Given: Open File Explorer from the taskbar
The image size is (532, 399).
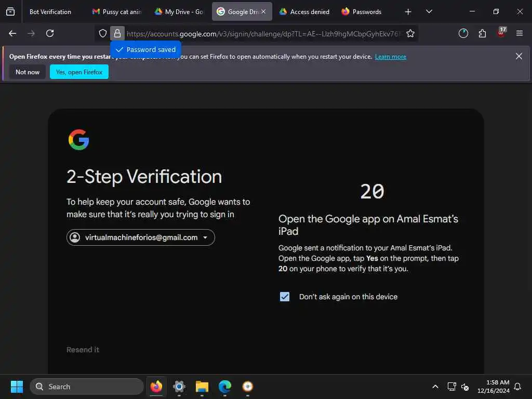Looking at the screenshot, I should [x=202, y=387].
